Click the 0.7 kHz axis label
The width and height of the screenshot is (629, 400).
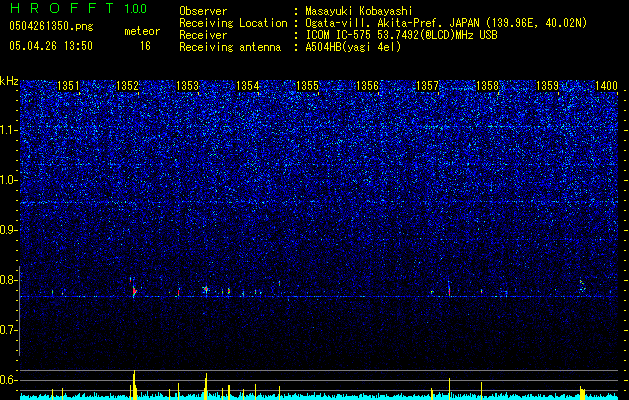[x=8, y=330]
